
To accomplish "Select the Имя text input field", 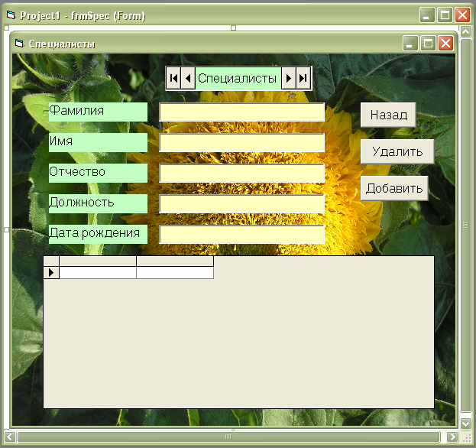I will [x=242, y=143].
